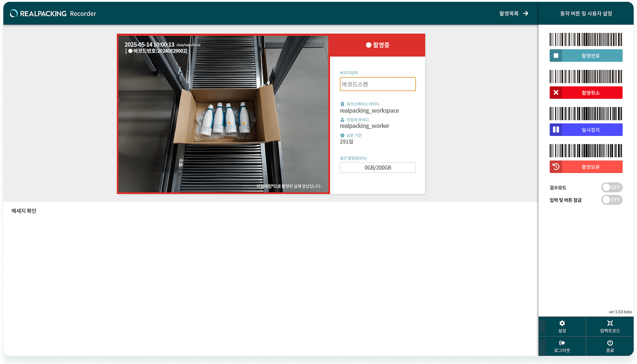Click the 월간 촬영량 0GB/200GB usage bar

pyautogui.click(x=377, y=168)
